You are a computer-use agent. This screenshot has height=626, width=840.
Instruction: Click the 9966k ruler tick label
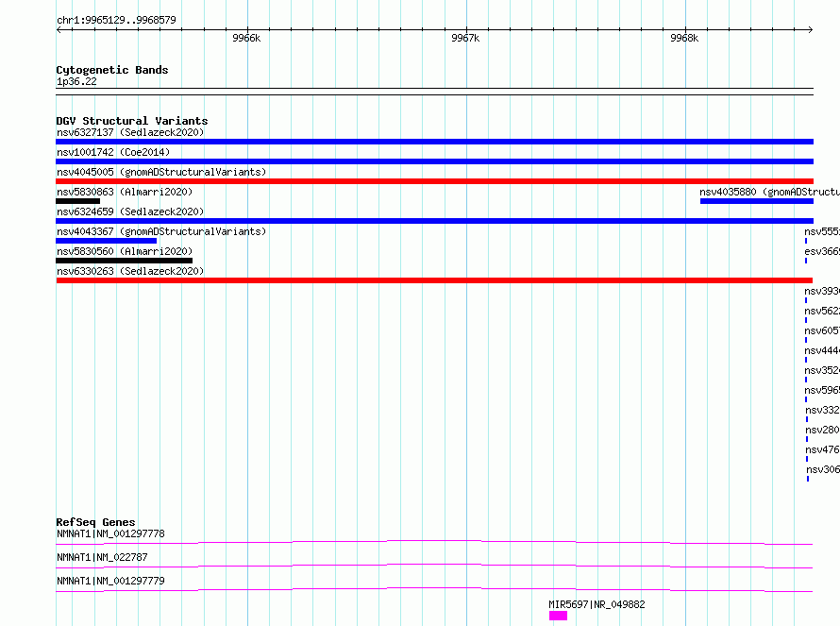[x=246, y=38]
